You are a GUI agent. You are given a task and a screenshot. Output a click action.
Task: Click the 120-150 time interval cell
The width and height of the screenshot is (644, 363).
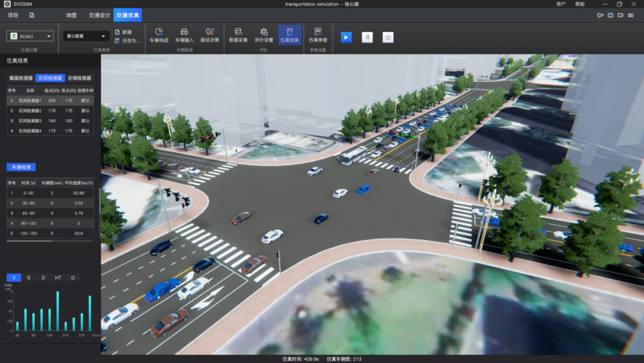click(x=29, y=233)
